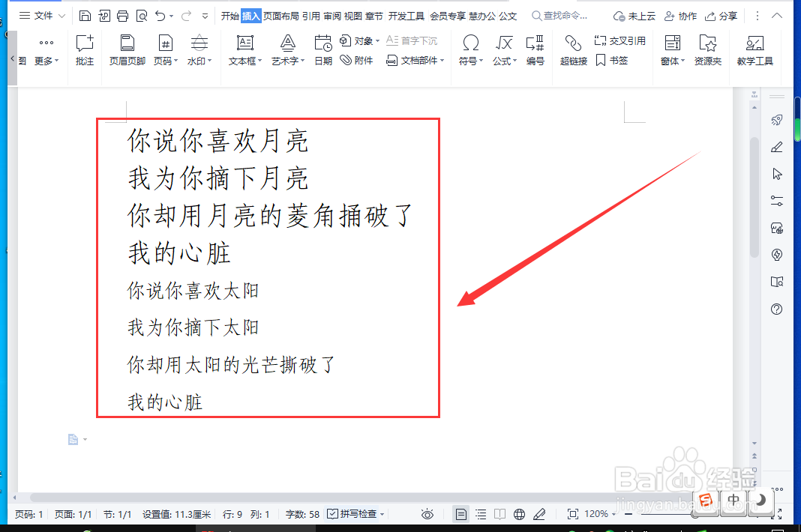Image resolution: width=801 pixels, height=532 pixels.
Task: Click the pen style icon in sidebar
Action: coord(777,147)
